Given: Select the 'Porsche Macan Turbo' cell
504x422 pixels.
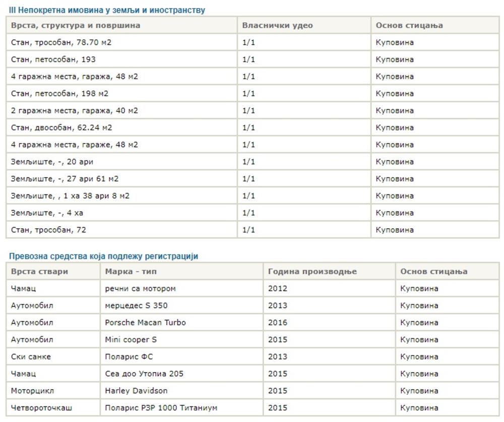Looking at the screenshot, I should pyautogui.click(x=145, y=323).
